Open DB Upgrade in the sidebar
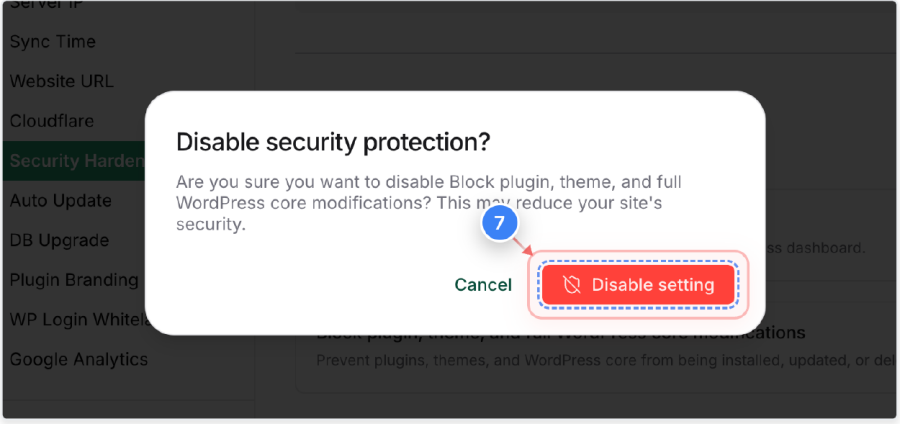900x424 pixels. click(59, 240)
